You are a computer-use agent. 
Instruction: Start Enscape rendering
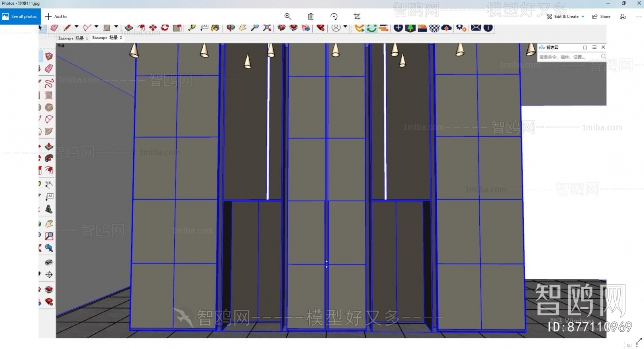pos(359,28)
